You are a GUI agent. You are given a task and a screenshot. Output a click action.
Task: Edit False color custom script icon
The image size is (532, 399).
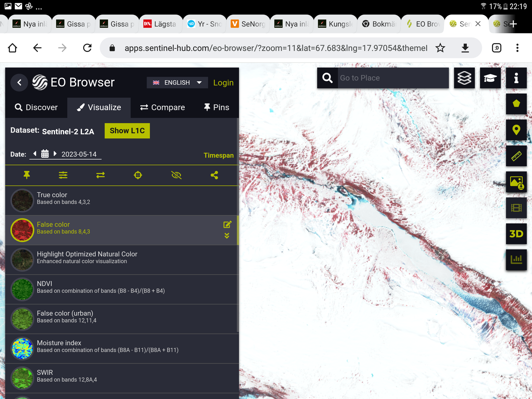[227, 224]
